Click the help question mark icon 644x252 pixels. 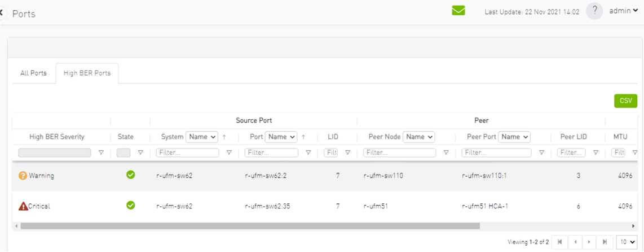594,11
